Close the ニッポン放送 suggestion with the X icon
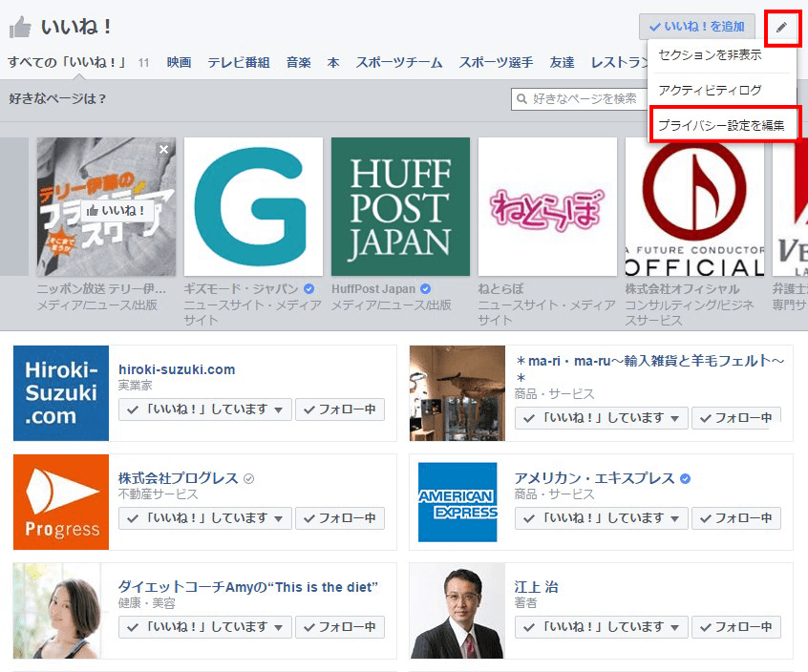 [x=164, y=149]
